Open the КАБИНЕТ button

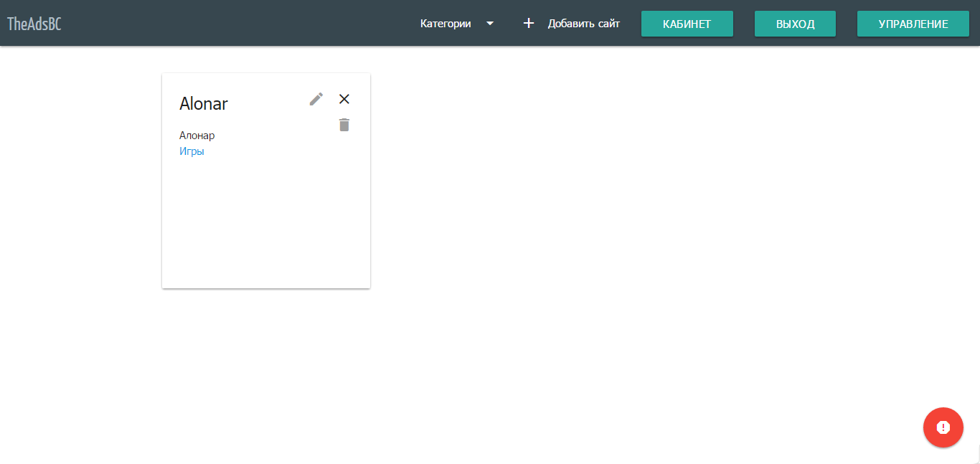coord(687,24)
